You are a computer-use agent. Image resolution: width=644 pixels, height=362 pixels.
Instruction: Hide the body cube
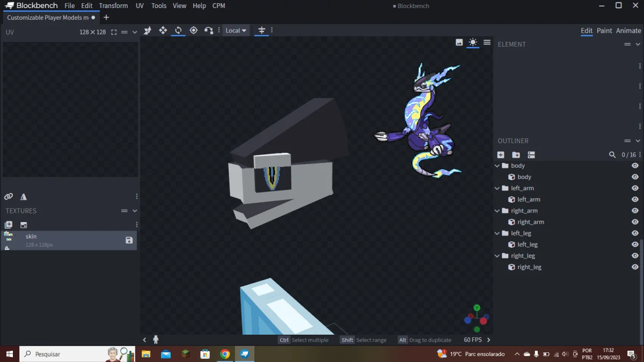635,177
